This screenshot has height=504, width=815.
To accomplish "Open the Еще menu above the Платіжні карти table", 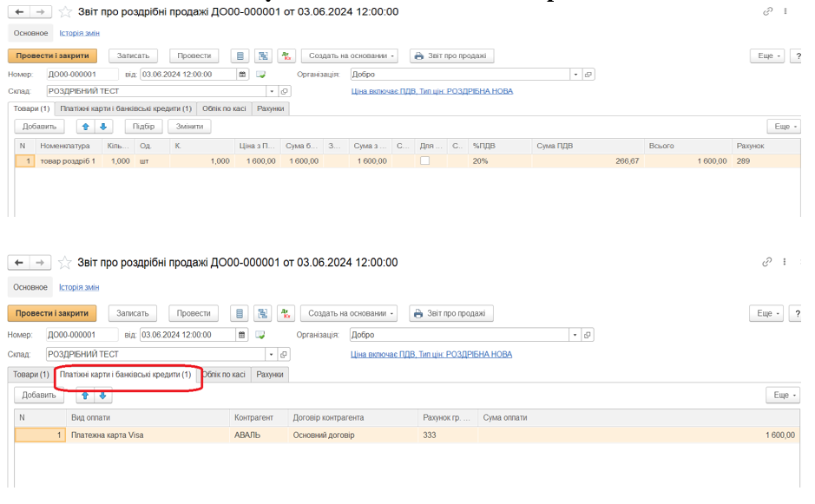I will [x=782, y=396].
